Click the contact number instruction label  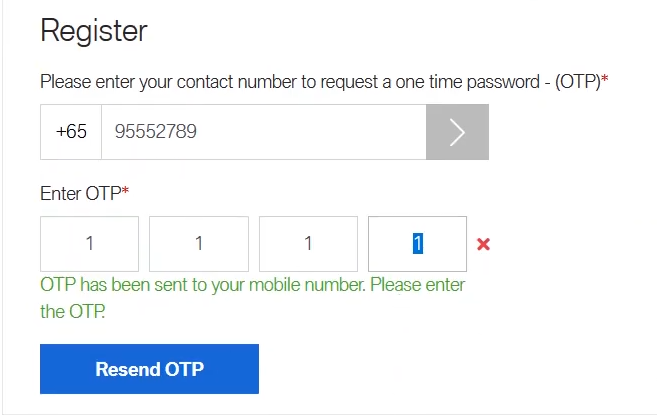tap(321, 82)
